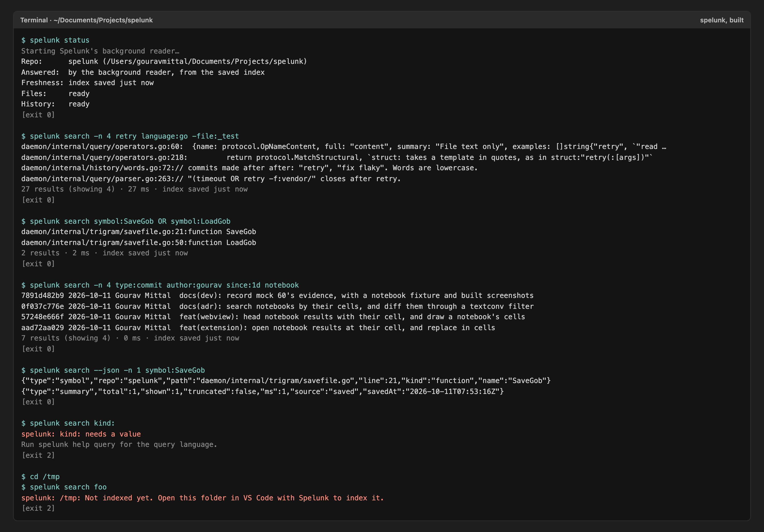This screenshot has height=532, width=764.
Task: Click the operators.go:218 search result
Action: tap(337, 157)
